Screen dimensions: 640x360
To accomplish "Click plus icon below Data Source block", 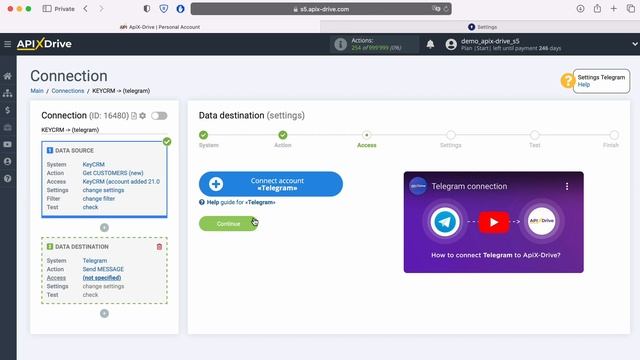I will point(104,227).
